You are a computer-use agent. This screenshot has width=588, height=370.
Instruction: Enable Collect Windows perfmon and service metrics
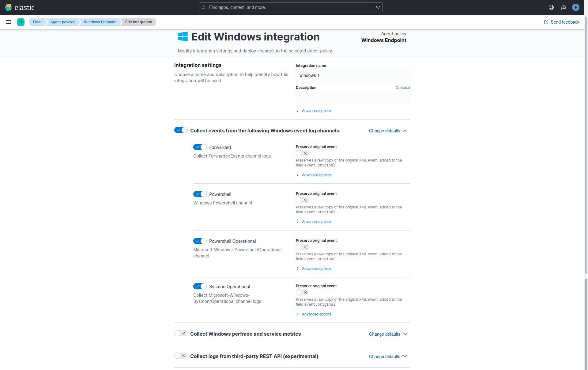181,333
